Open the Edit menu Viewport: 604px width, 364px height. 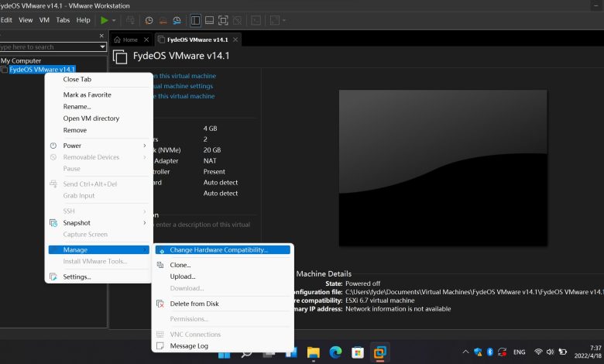pyautogui.click(x=6, y=20)
